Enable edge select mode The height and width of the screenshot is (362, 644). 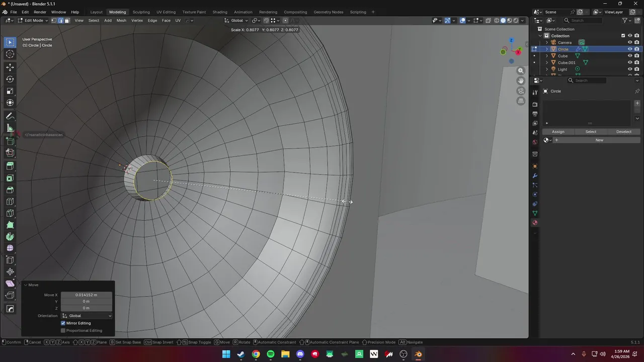coord(60,21)
